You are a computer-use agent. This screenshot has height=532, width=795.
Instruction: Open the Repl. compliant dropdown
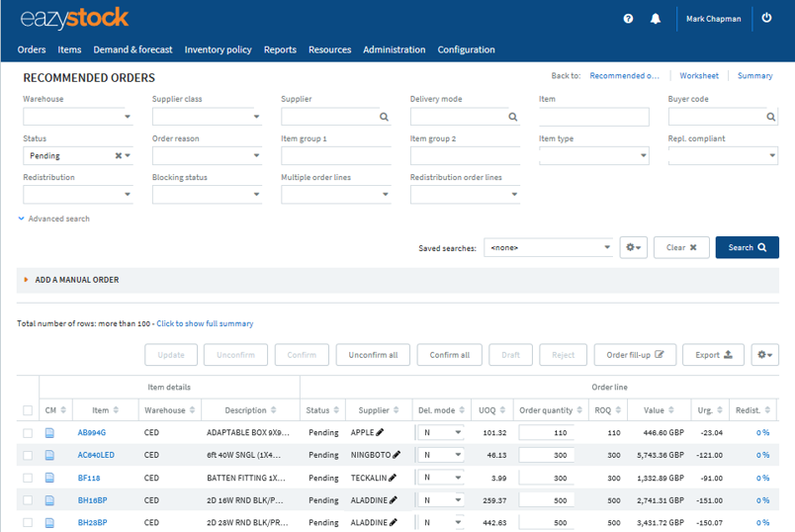[723, 155]
